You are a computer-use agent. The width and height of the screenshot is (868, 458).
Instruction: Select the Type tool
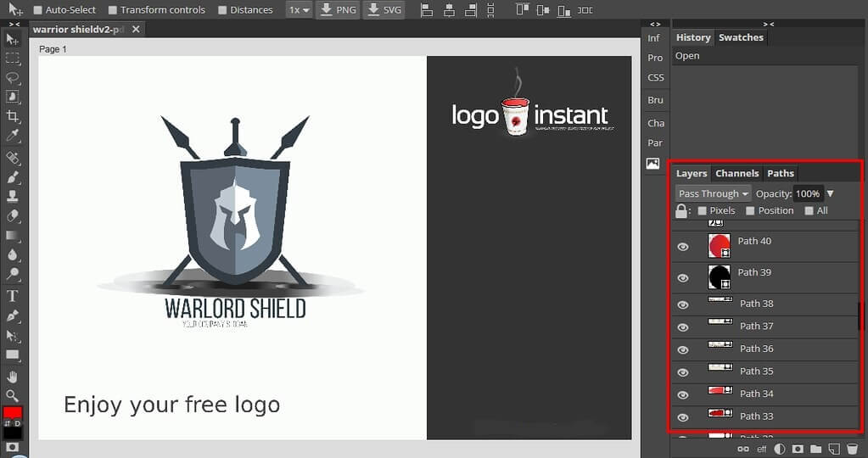click(12, 296)
